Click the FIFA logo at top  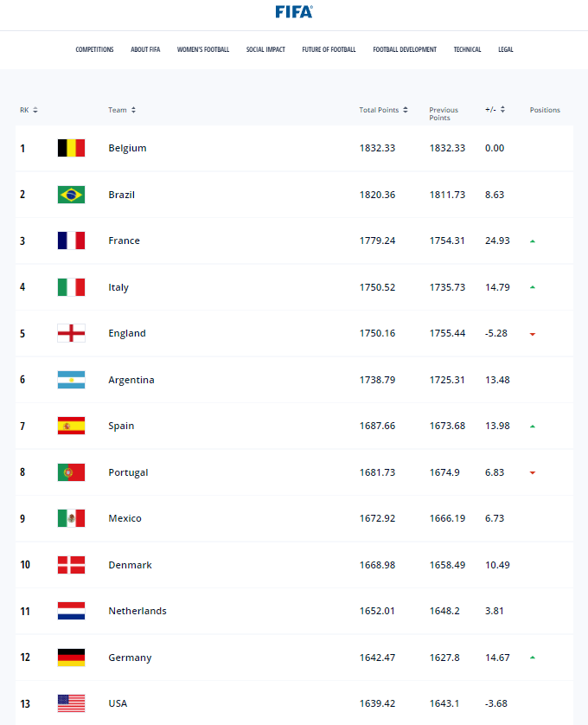click(x=294, y=11)
